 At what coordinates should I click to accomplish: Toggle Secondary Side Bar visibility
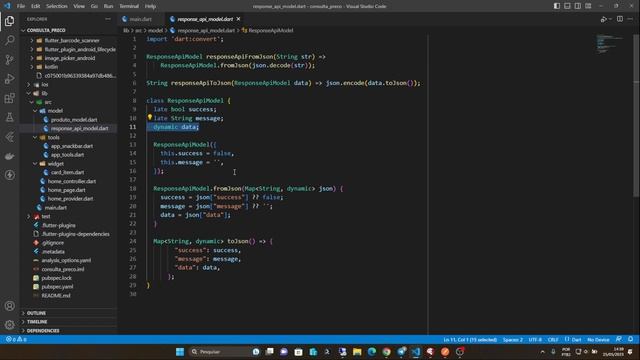point(578,6)
